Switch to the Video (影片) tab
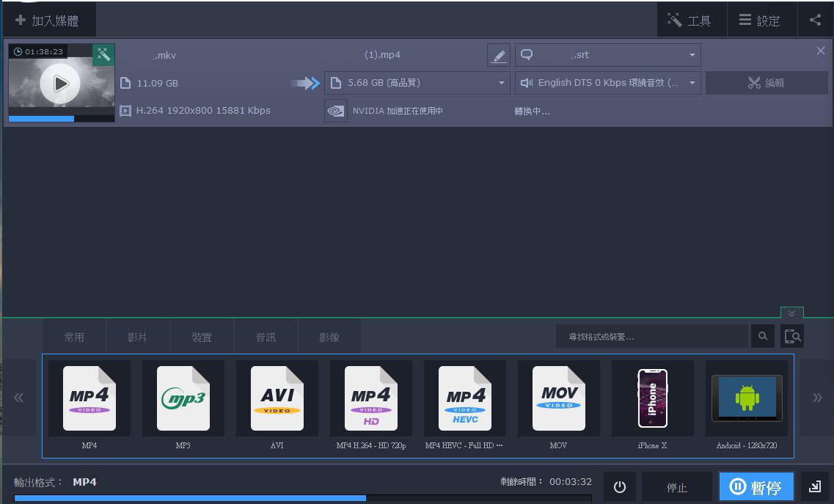The height and width of the screenshot is (504, 834). pos(137,337)
